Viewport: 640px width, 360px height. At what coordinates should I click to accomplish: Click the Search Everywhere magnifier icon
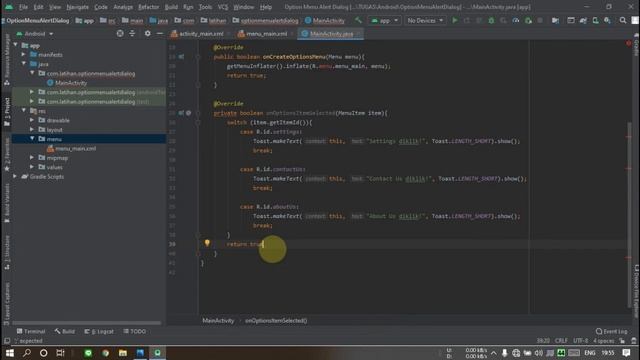point(623,20)
